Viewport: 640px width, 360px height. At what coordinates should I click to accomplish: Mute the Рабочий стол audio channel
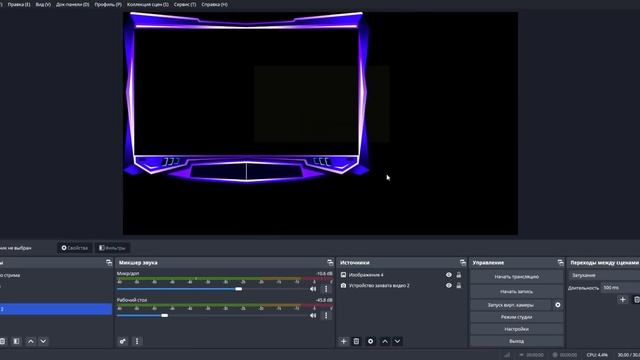313,316
